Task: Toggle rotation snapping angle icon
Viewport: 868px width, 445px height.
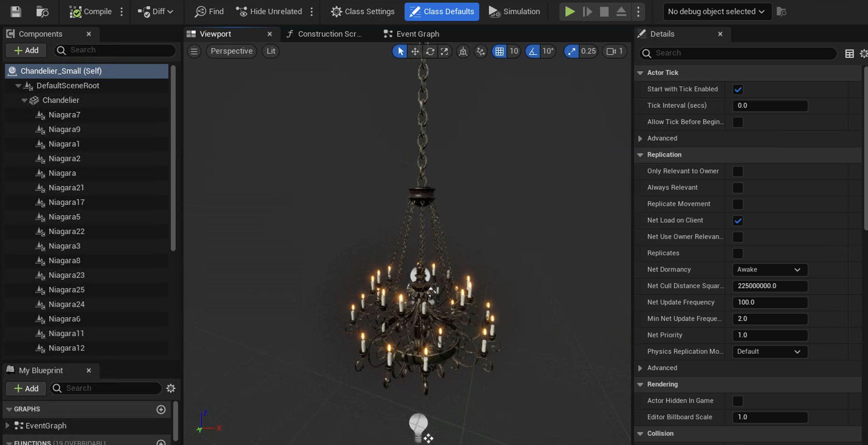Action: coord(533,51)
